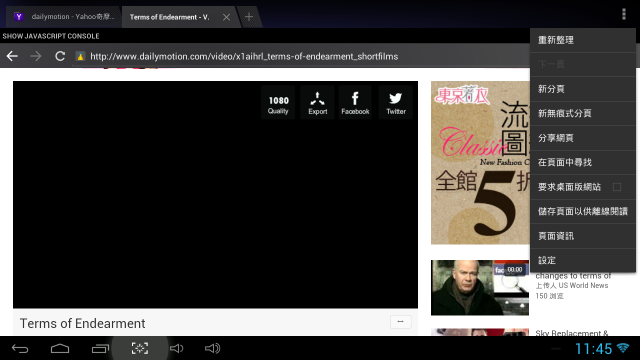This screenshot has width=640, height=360.
Task: Click the Export icon on the video
Action: pyautogui.click(x=318, y=103)
